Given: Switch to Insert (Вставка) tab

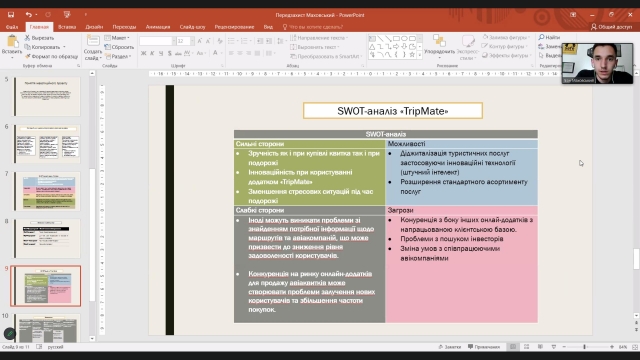Looking at the screenshot, I should 67,27.
